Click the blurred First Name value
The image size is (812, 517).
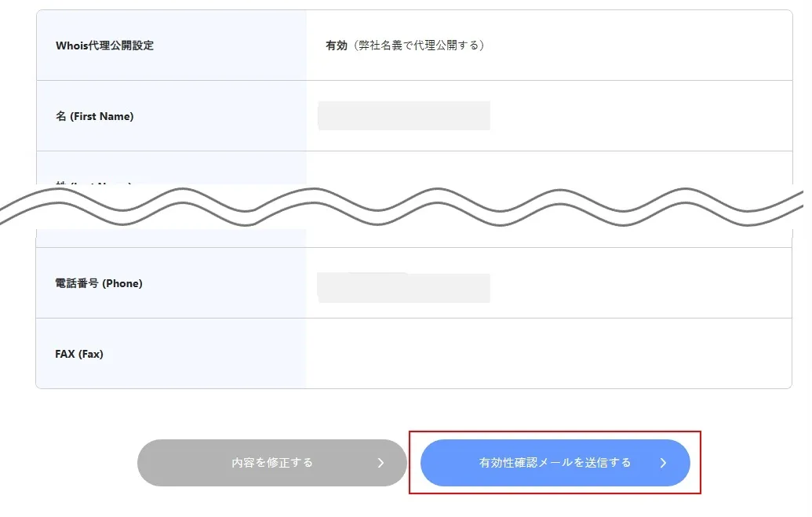coord(404,115)
